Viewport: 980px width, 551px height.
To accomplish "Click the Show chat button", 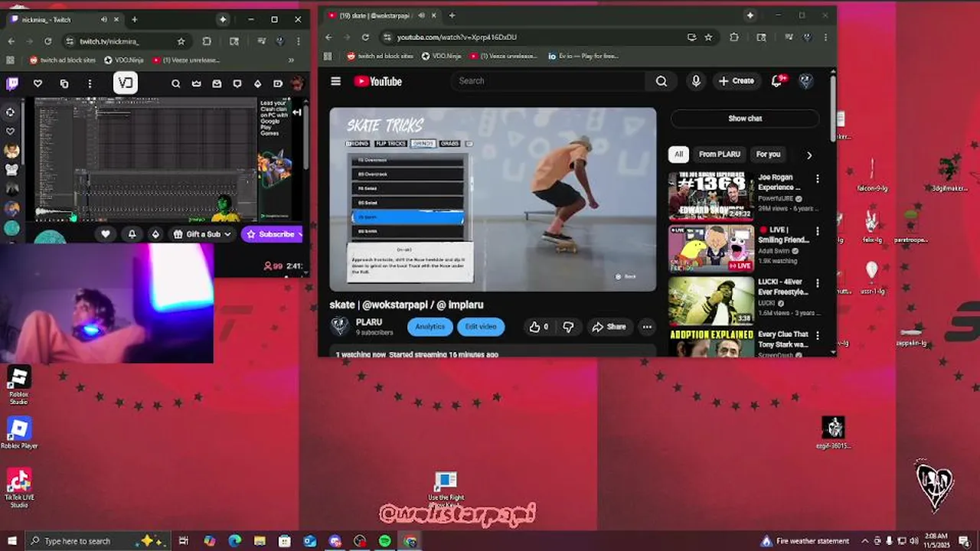I will click(745, 119).
